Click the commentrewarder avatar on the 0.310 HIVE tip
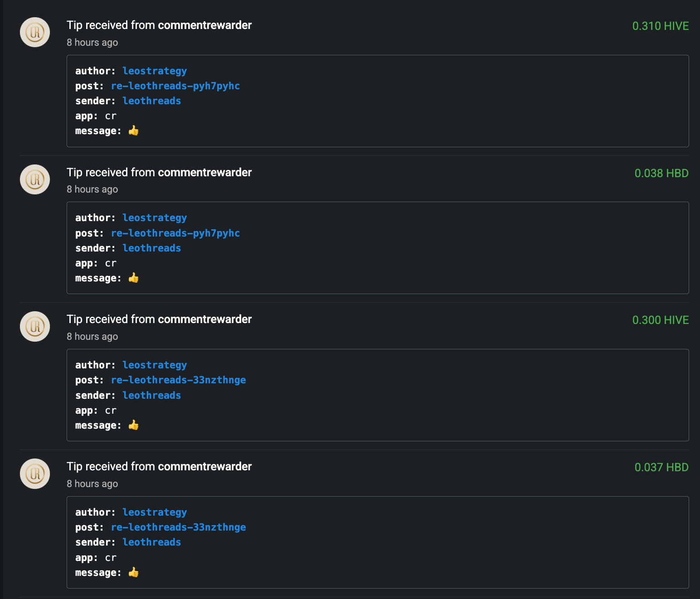The width and height of the screenshot is (700, 599). [35, 32]
